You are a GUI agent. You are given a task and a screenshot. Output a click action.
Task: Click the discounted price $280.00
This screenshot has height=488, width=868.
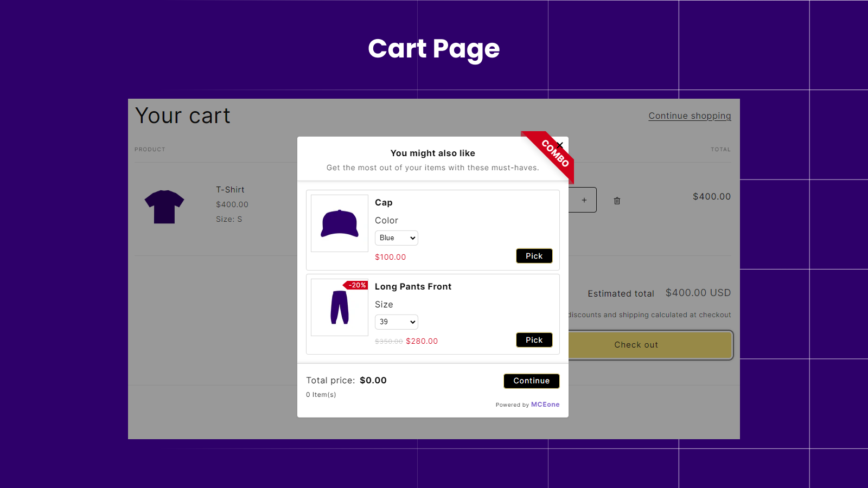pyautogui.click(x=422, y=341)
